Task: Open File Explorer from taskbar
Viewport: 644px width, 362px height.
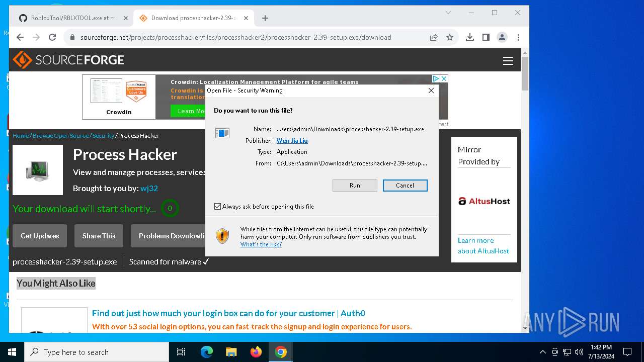Action: pos(231,352)
